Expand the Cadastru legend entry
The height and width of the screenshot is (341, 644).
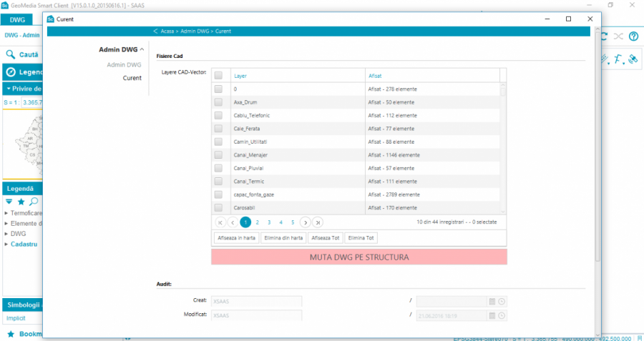pyautogui.click(x=6, y=244)
